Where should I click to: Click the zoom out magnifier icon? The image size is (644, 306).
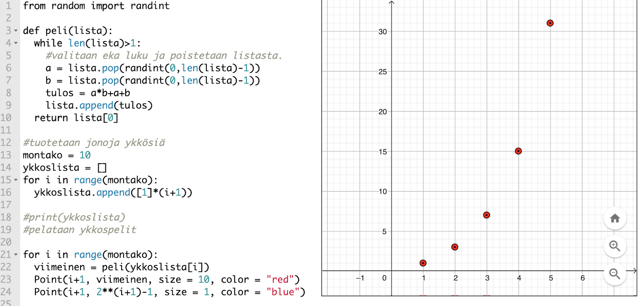coord(615,274)
